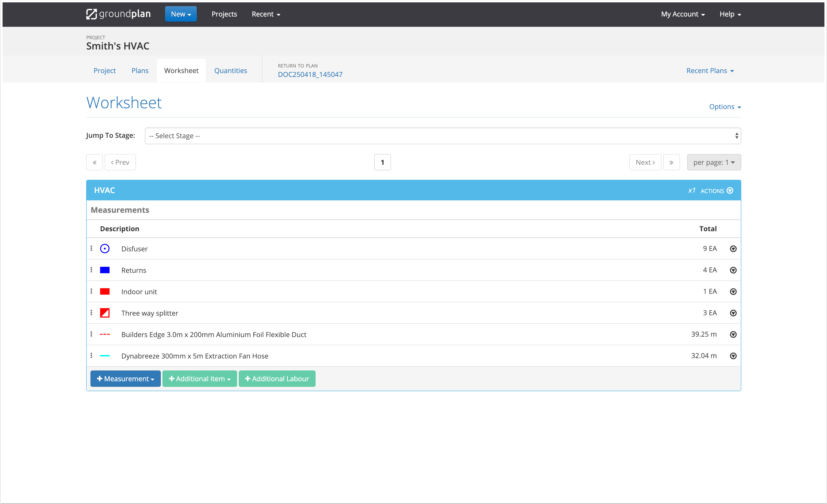Click Three way splitter symbol icon
Image resolution: width=827 pixels, height=504 pixels.
point(105,313)
